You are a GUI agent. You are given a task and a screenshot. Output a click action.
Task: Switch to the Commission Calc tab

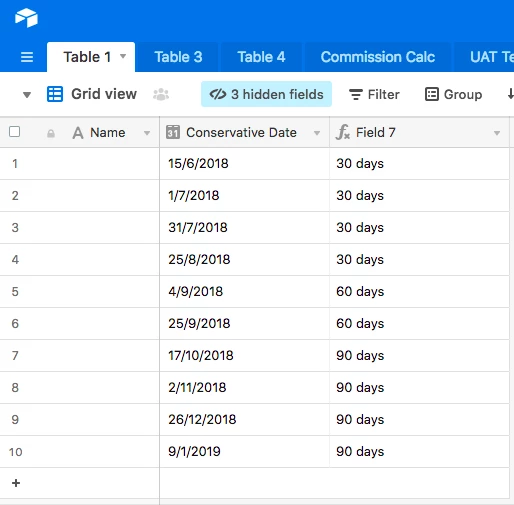(378, 57)
